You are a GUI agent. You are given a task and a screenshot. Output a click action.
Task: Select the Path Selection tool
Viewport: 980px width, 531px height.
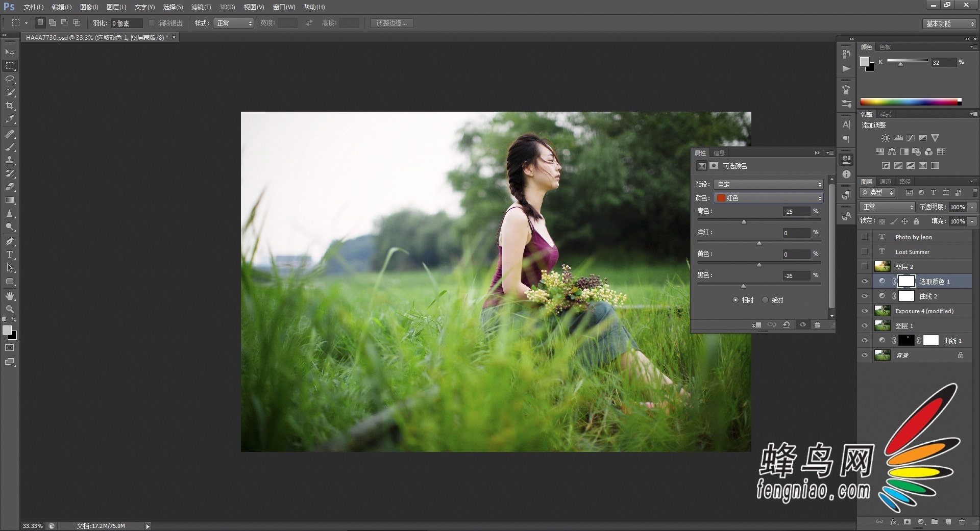coord(10,268)
